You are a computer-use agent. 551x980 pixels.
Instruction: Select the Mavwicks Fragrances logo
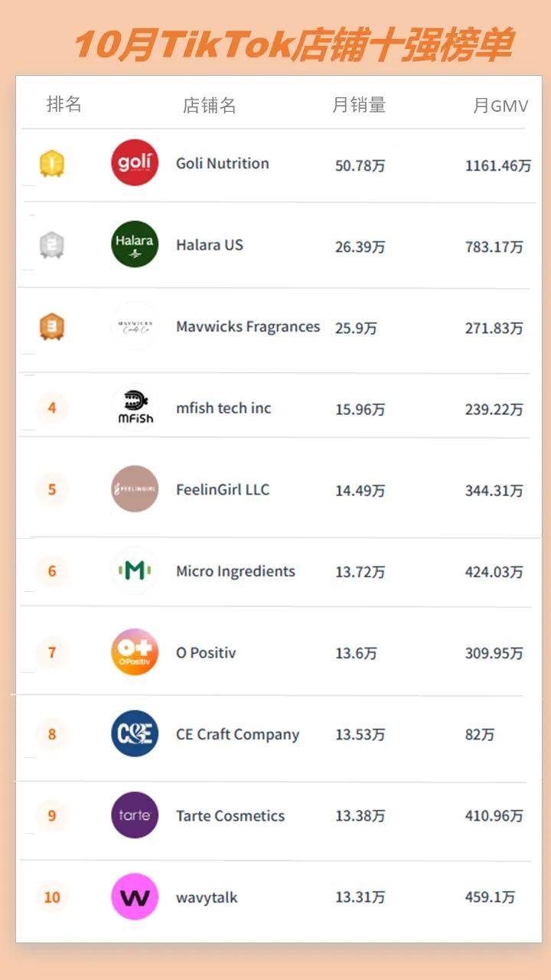tap(135, 326)
